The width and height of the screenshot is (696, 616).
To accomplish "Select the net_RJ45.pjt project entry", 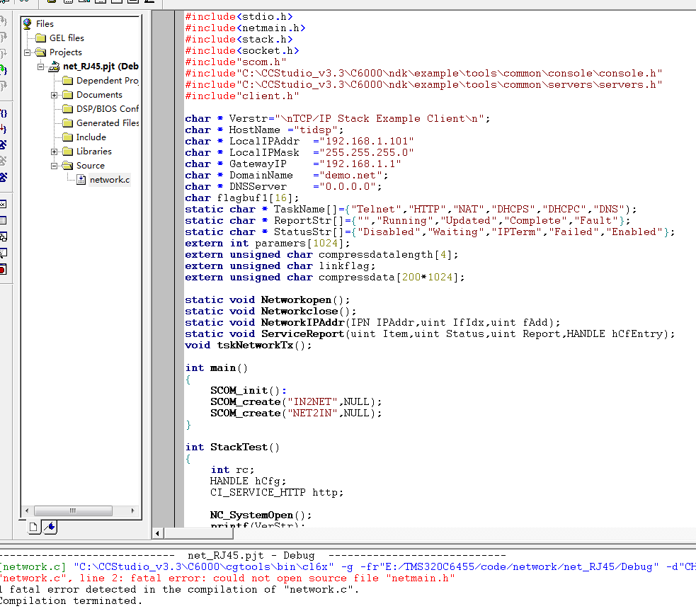I will [x=101, y=67].
